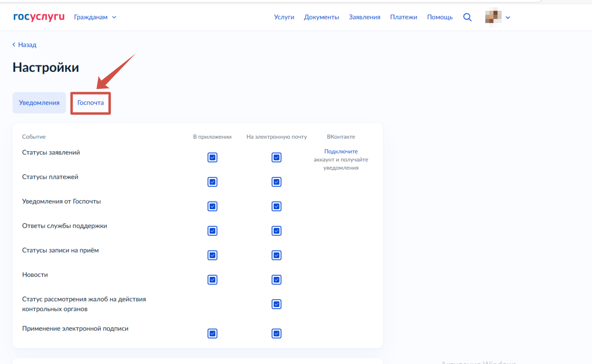Go to Заявления section
Image resolution: width=592 pixels, height=364 pixels.
(364, 17)
